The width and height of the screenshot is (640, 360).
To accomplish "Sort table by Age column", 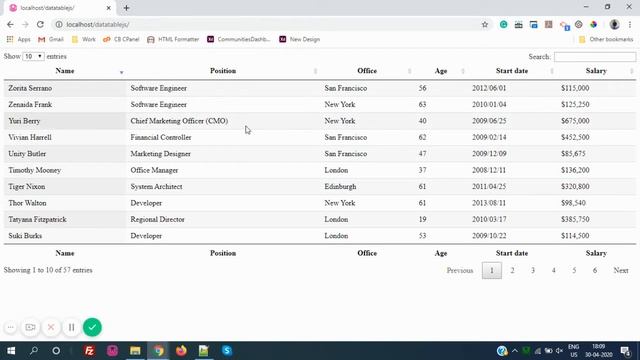I will point(441,71).
